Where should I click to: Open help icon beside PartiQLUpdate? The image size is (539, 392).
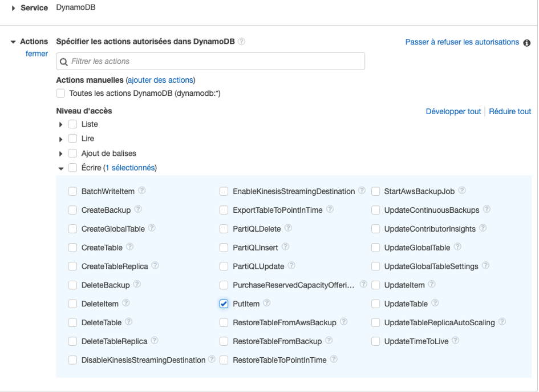(x=291, y=265)
